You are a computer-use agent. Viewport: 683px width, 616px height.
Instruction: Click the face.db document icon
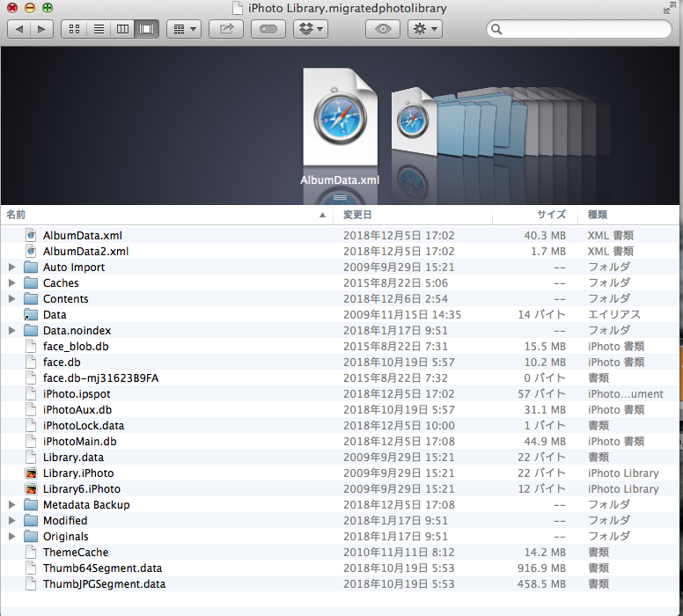pos(31,362)
